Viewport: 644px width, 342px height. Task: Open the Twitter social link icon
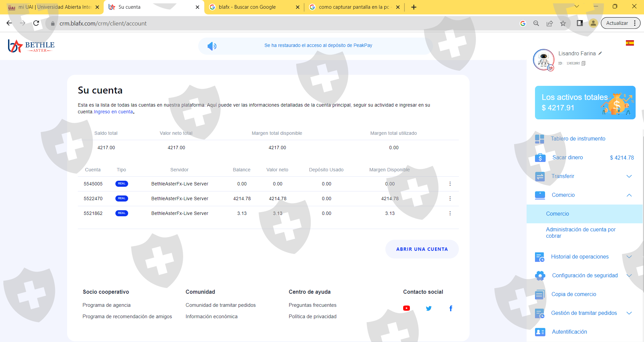point(429,308)
